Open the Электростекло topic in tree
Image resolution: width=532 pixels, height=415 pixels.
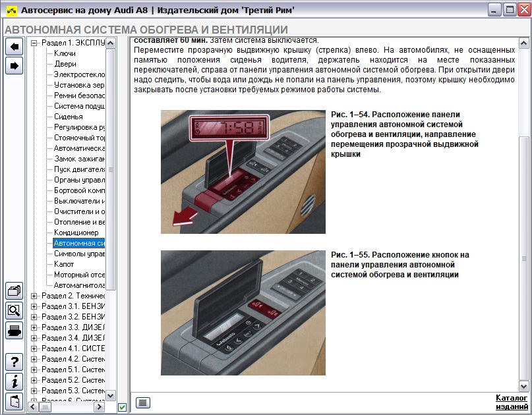tap(79, 74)
